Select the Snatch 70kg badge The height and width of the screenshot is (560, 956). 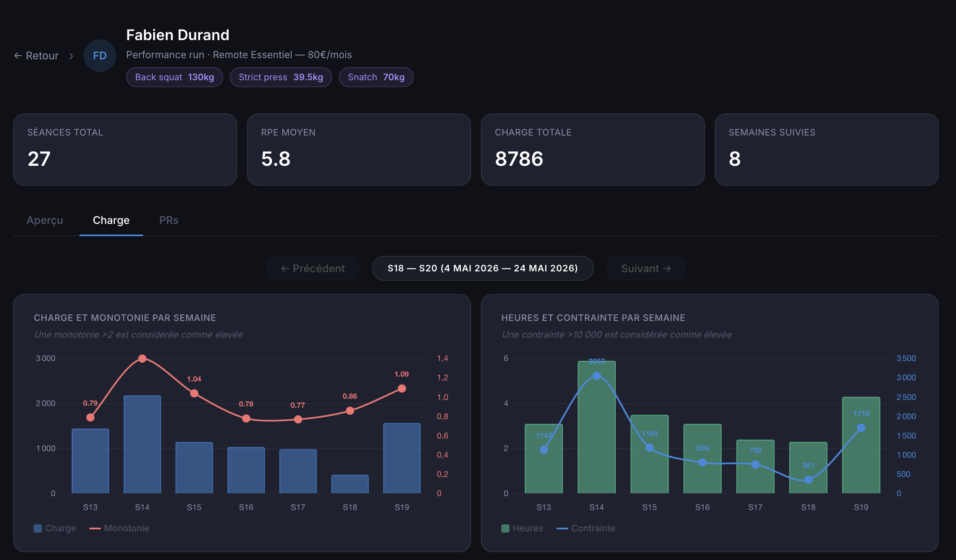376,77
